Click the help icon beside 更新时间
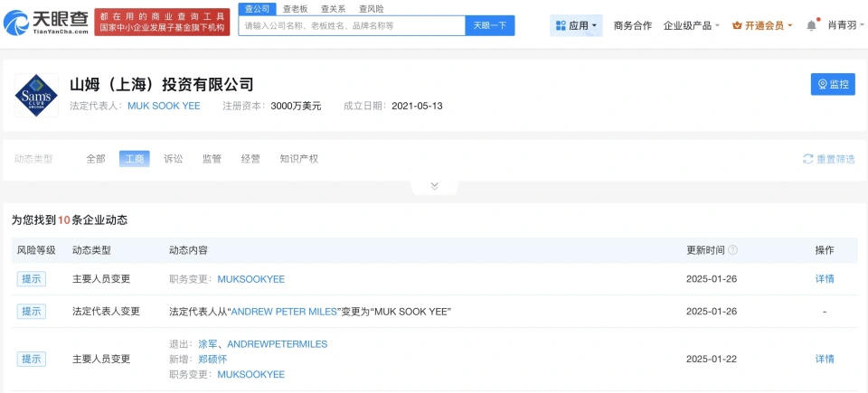This screenshot has width=868, height=393. tap(732, 250)
